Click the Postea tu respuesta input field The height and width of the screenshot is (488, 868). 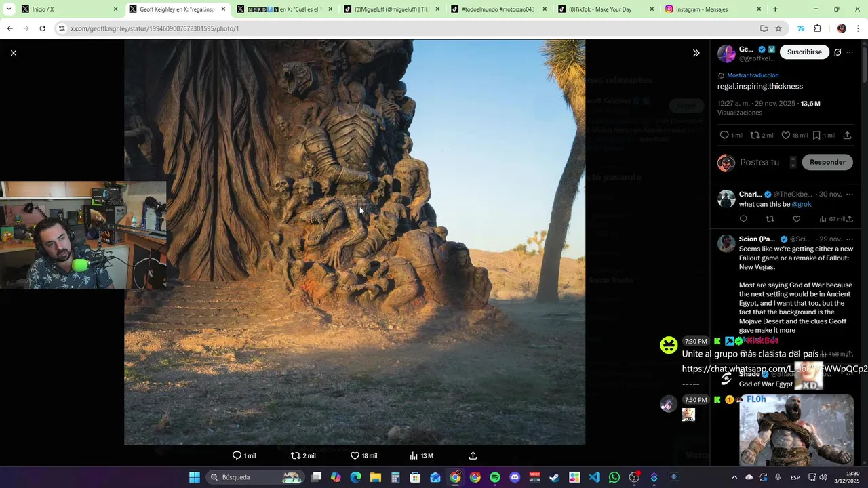pyautogui.click(x=759, y=162)
